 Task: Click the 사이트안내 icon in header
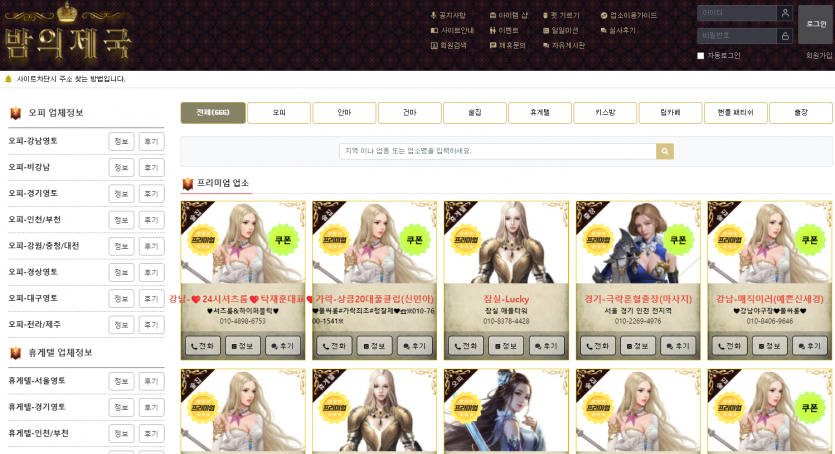click(434, 30)
